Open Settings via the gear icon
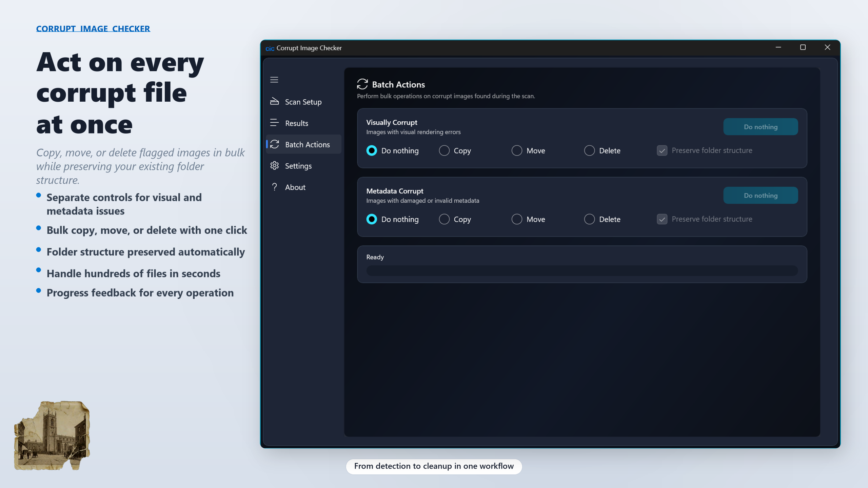Viewport: 868px width, 488px height. point(274,166)
